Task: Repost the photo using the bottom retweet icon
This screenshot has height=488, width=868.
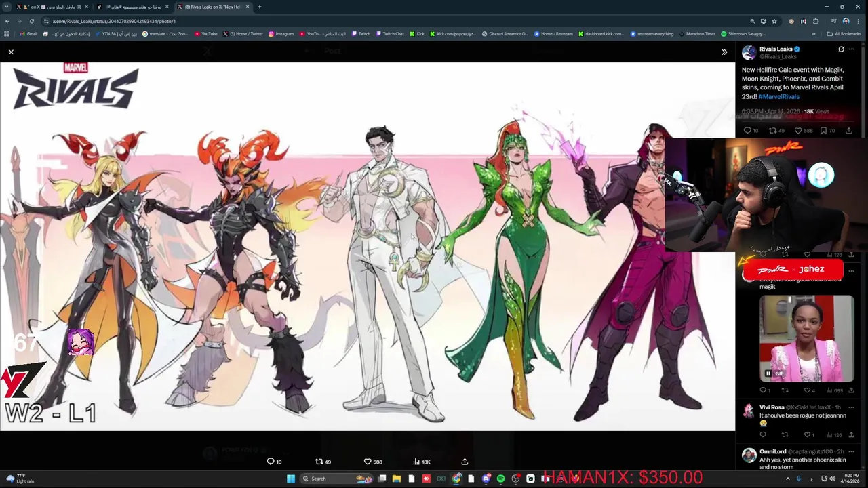Action: click(x=323, y=462)
